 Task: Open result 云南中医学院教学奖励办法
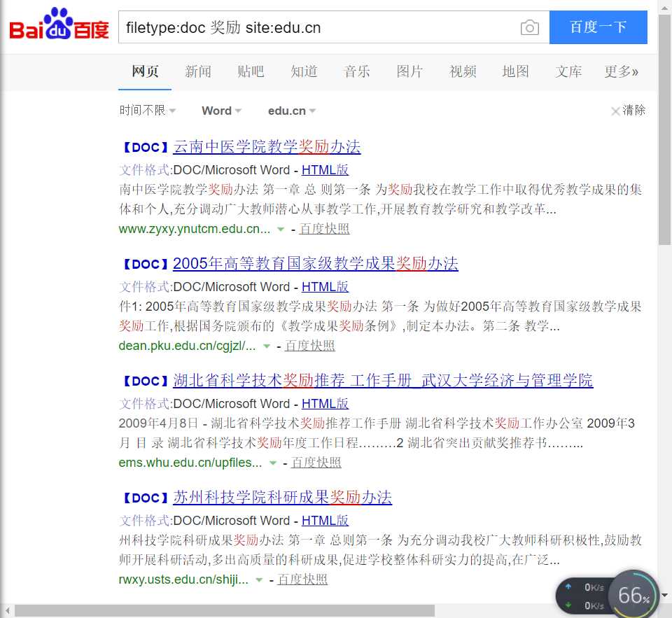(267, 146)
